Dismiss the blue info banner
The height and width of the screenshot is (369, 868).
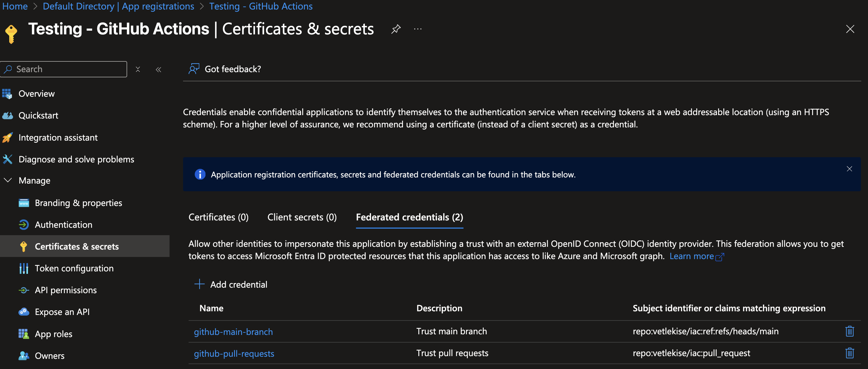tap(849, 169)
